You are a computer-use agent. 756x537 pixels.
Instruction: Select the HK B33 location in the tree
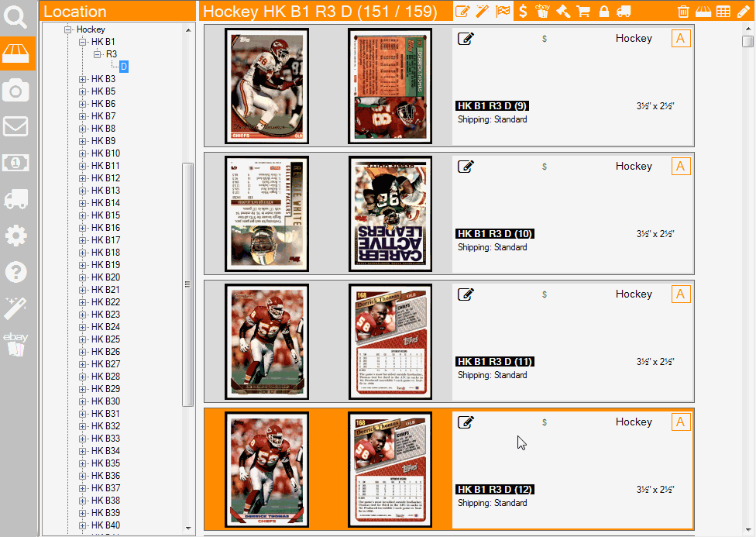click(105, 439)
